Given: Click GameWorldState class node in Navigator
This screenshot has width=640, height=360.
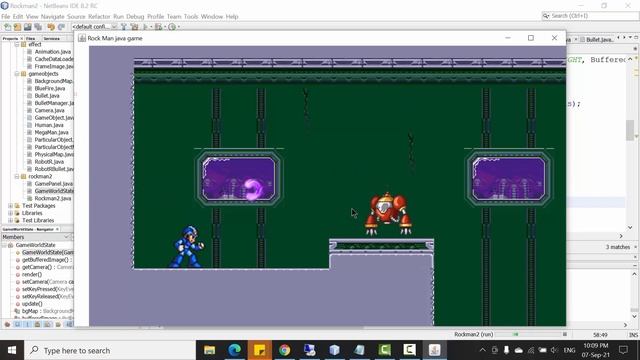Looking at the screenshot, I should point(36,245).
